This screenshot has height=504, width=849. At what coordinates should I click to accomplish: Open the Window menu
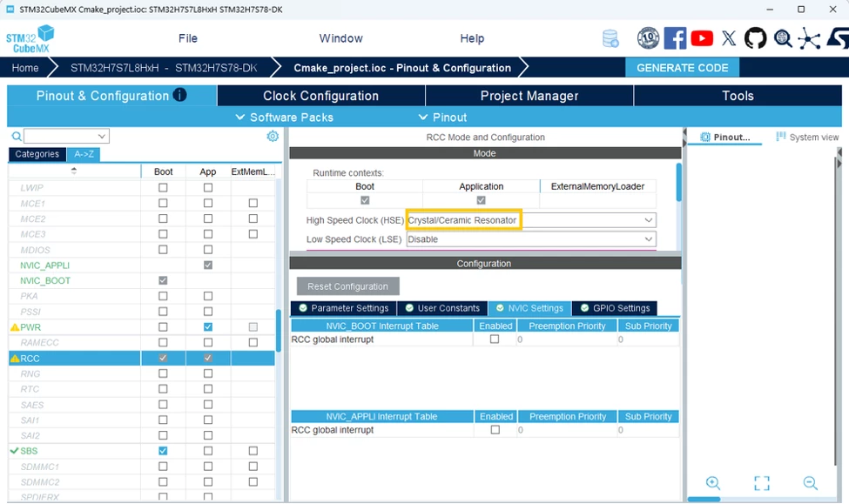pyautogui.click(x=340, y=38)
